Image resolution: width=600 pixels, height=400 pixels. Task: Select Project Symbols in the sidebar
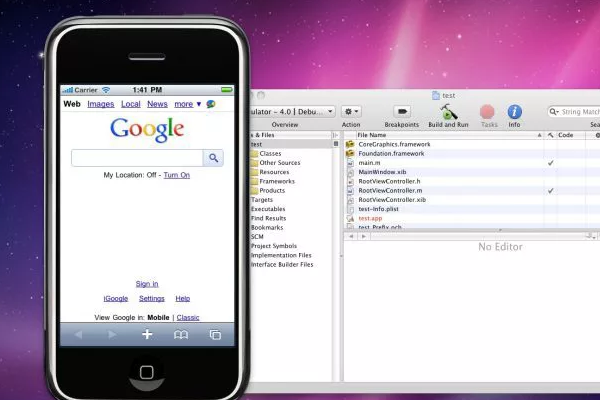point(274,246)
